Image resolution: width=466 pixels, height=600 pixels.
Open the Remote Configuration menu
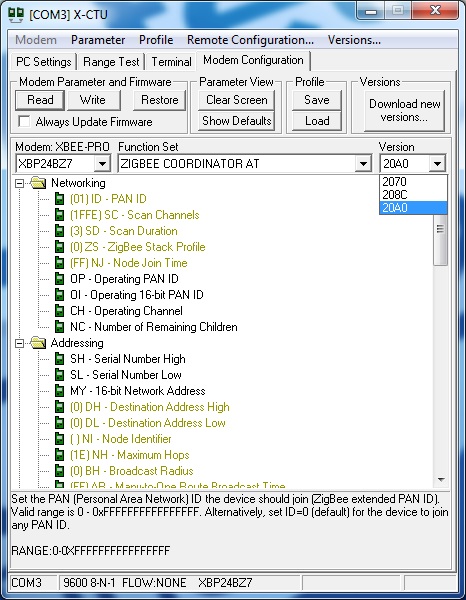pyautogui.click(x=250, y=40)
